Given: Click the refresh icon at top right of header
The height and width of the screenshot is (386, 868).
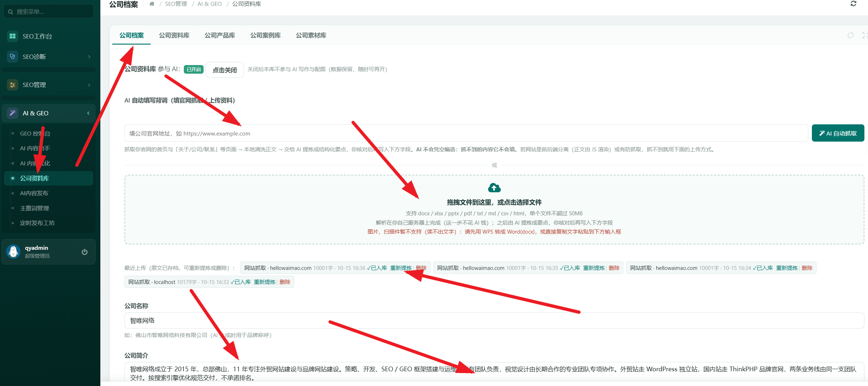Looking at the screenshot, I should click(x=853, y=4).
